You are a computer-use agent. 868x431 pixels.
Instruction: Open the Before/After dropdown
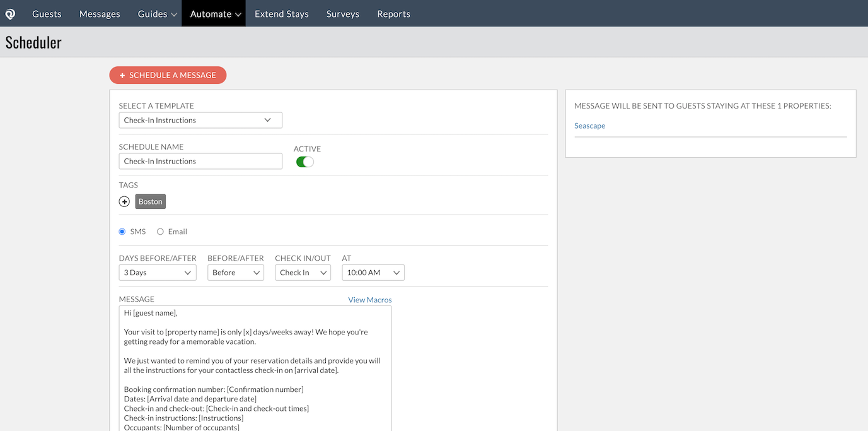point(236,273)
